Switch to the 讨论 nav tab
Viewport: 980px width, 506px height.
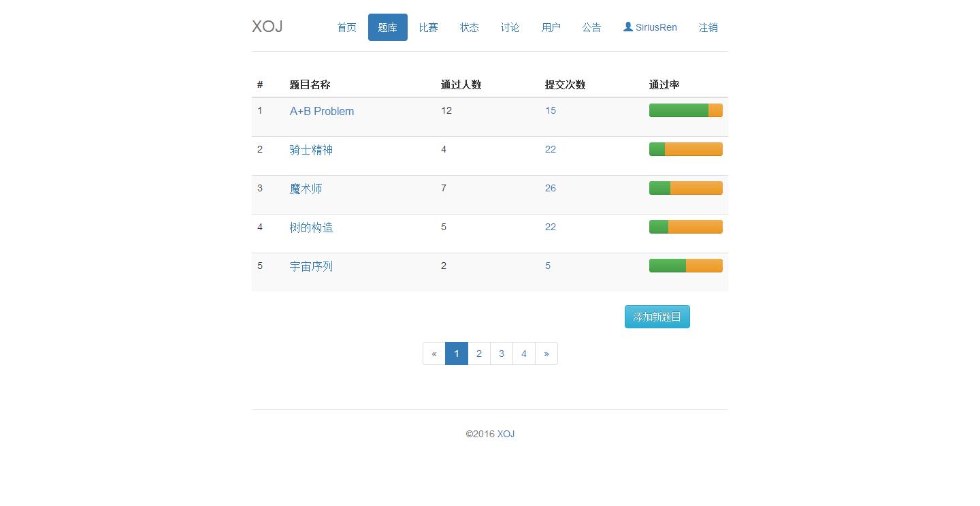[510, 27]
